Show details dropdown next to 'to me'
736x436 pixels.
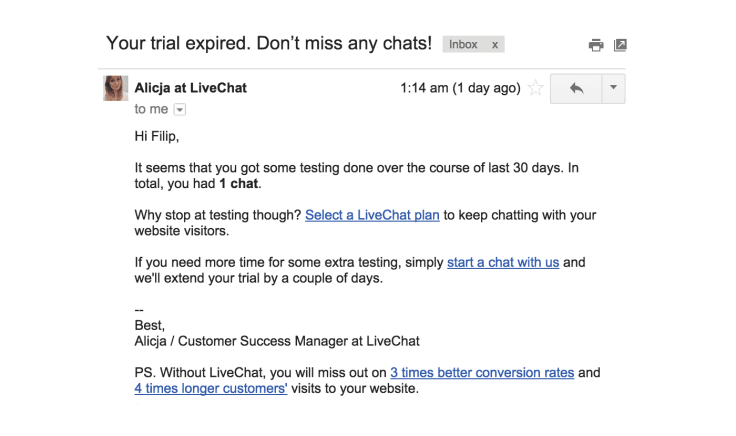tap(180, 109)
